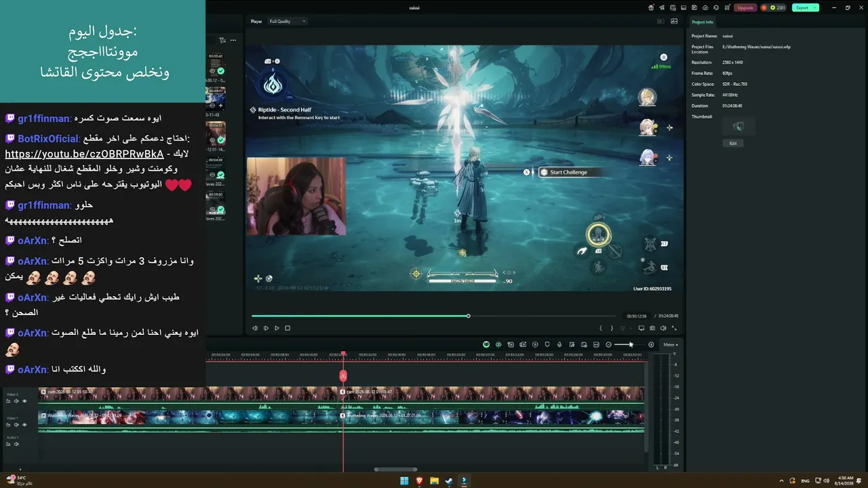Click the microphone voiceover icon on timeline toolbar
The image size is (868, 488).
pyautogui.click(x=559, y=344)
